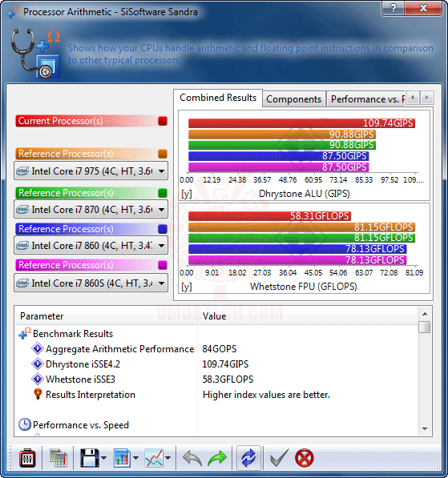Screen dimensions: 448x478
Task: Open the Intel Core i7 975 reference dropdown
Action: coord(91,171)
